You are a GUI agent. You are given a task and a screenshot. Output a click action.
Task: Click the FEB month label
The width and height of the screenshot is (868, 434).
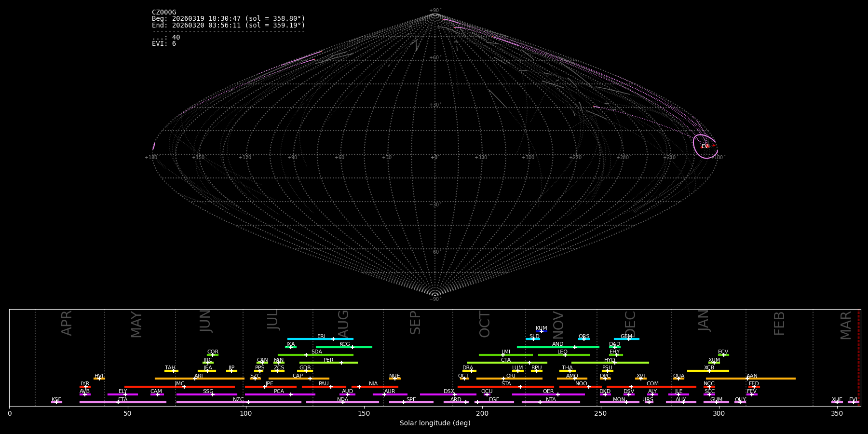(x=779, y=323)
